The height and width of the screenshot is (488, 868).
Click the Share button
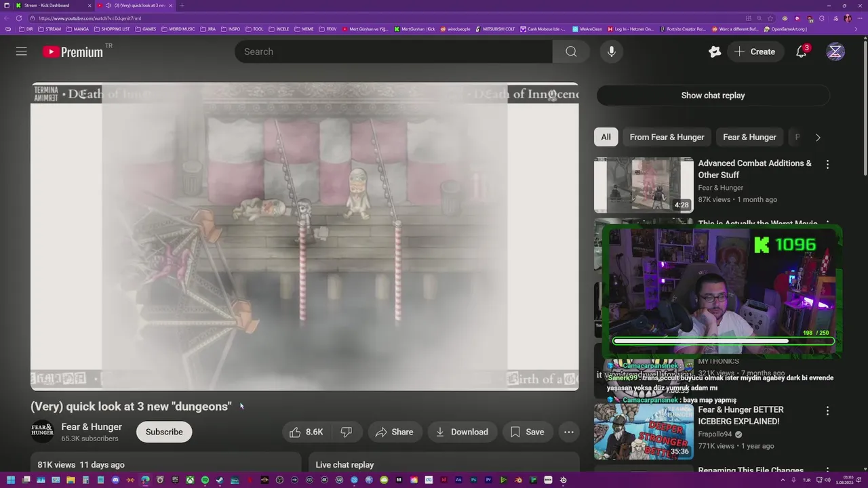(x=395, y=432)
